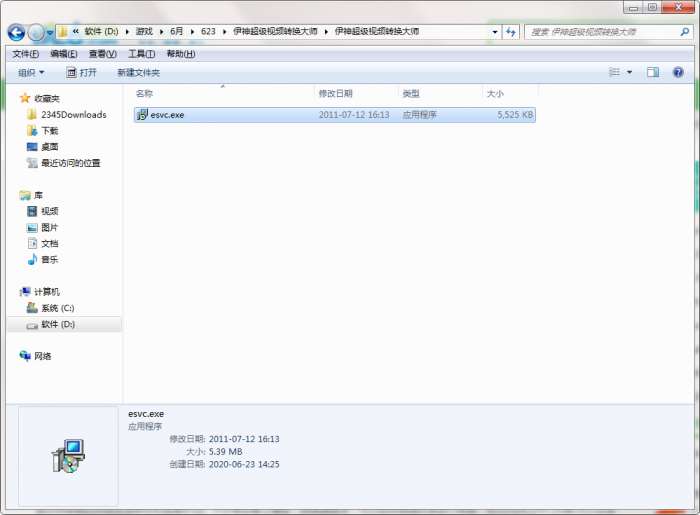Open the 工具(T) menu

(x=142, y=54)
